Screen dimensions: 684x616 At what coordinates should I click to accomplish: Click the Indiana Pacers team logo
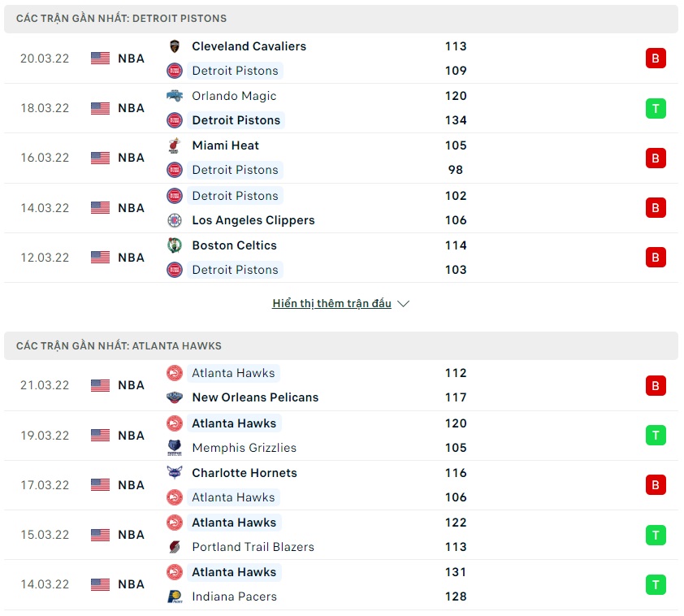[x=175, y=596]
